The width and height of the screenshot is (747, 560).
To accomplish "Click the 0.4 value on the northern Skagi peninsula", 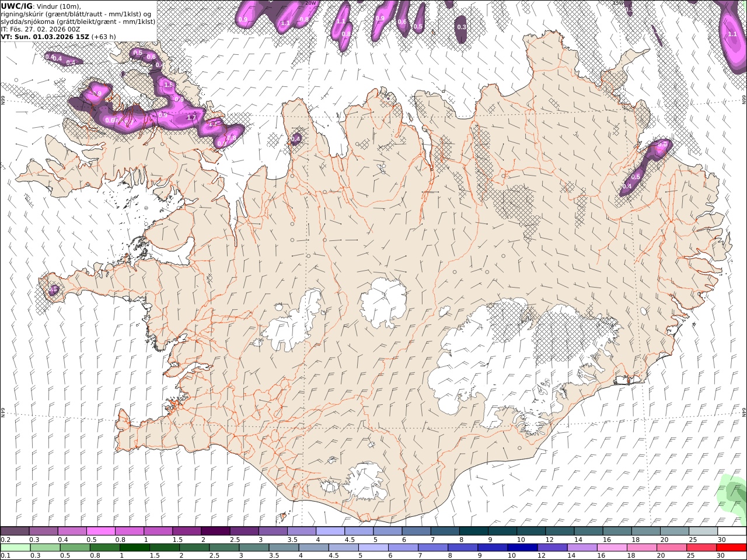I will tap(295, 139).
